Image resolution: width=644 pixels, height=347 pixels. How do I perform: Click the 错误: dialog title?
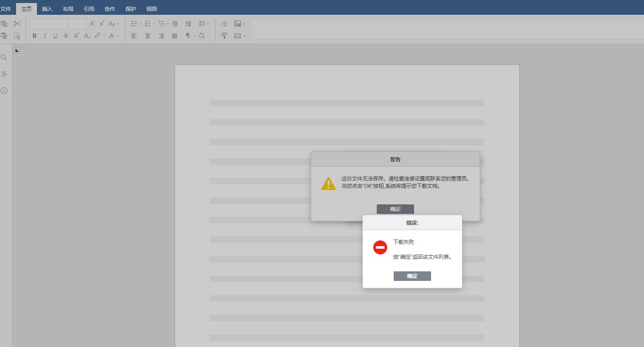click(x=412, y=223)
